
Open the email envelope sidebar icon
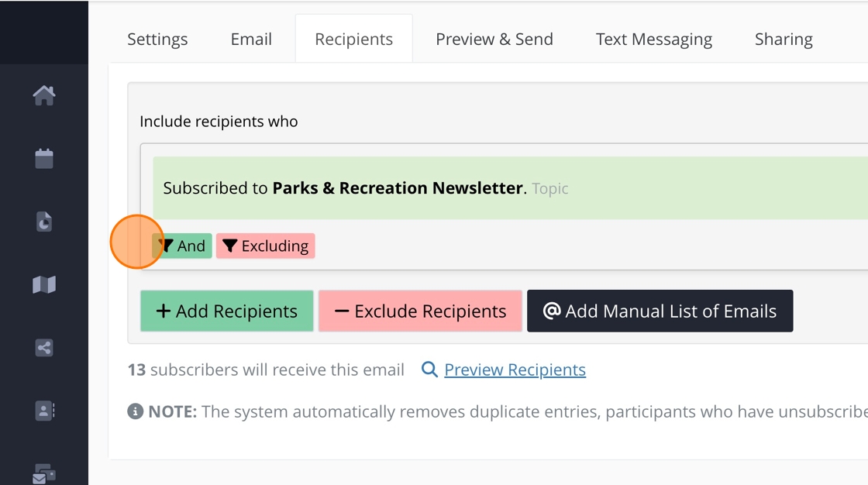43,473
